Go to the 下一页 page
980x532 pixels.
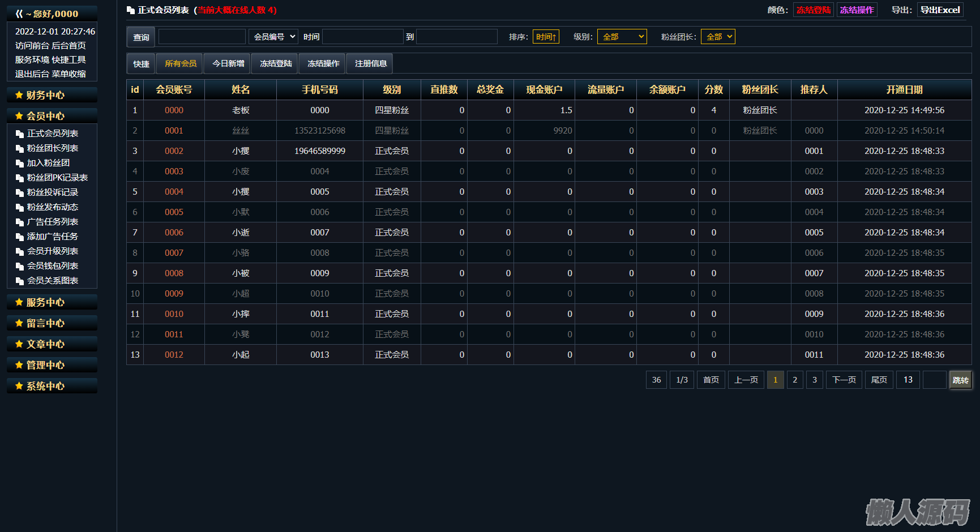click(844, 380)
